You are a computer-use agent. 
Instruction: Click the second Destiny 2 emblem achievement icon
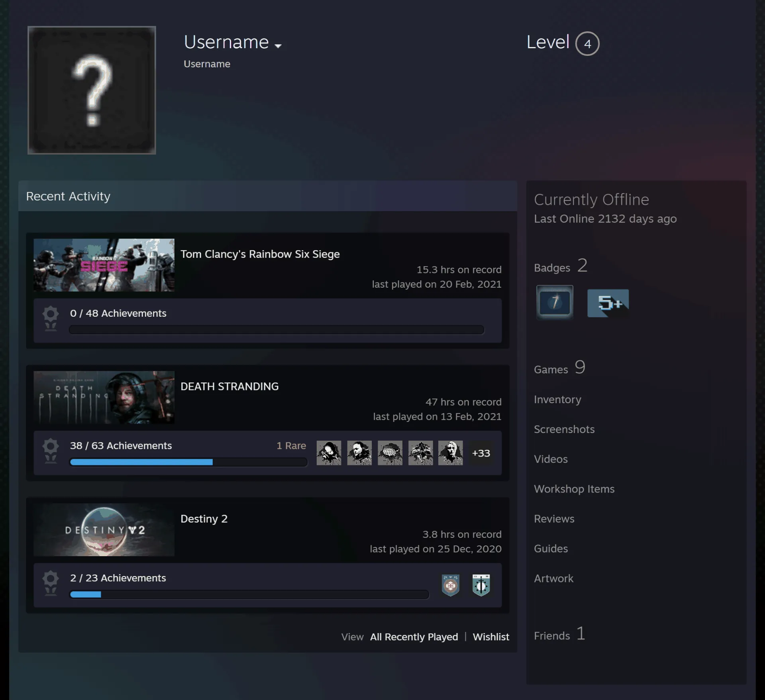(481, 585)
